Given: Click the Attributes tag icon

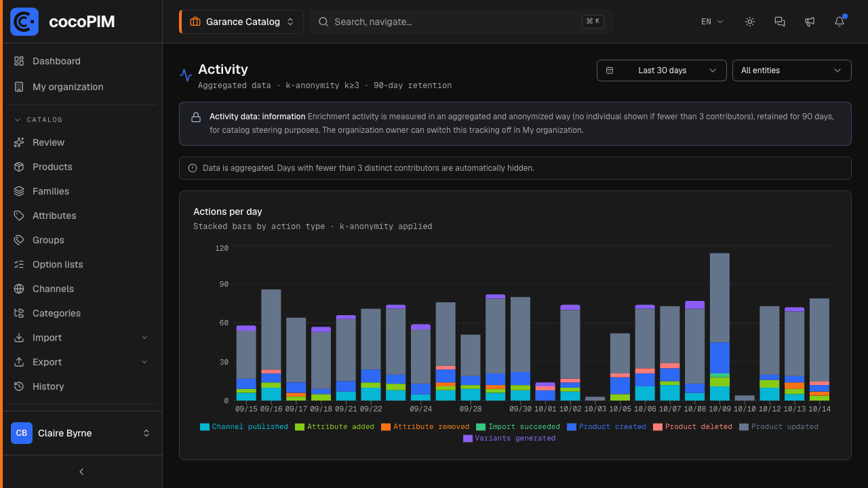Looking at the screenshot, I should pyautogui.click(x=19, y=216).
